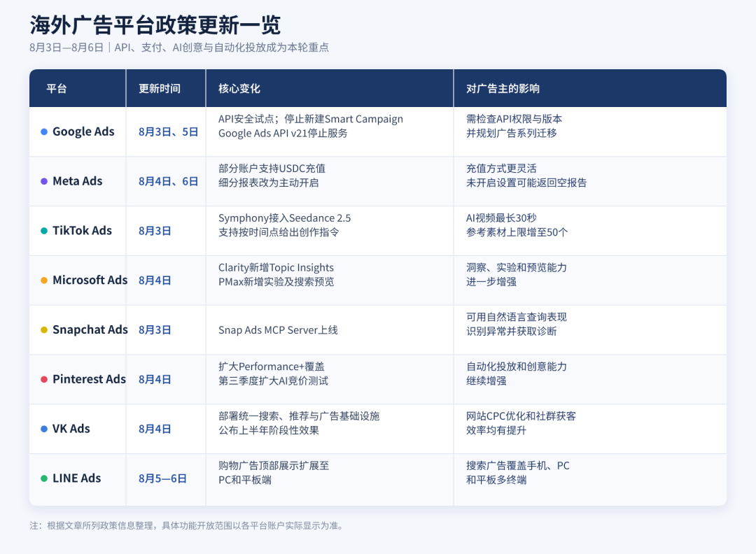Click text 需检查API权限与版本
Image resolution: width=756 pixels, height=554 pixels.
point(514,120)
